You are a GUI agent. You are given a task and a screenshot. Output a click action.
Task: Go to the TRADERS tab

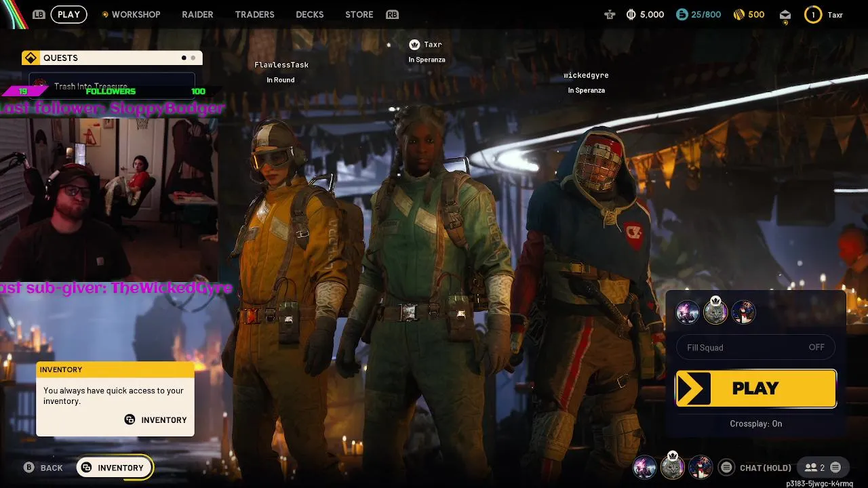(x=254, y=14)
